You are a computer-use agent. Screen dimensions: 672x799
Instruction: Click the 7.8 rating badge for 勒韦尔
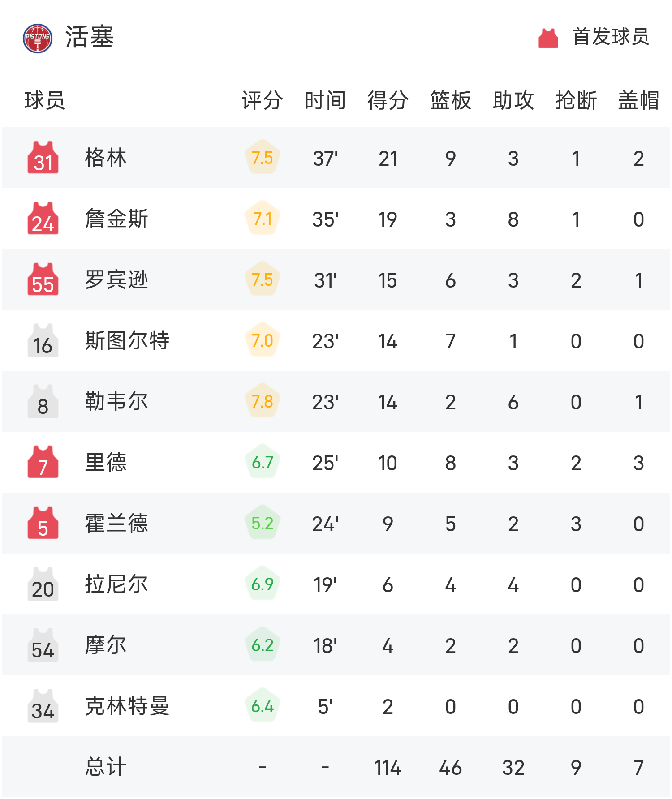tap(263, 401)
